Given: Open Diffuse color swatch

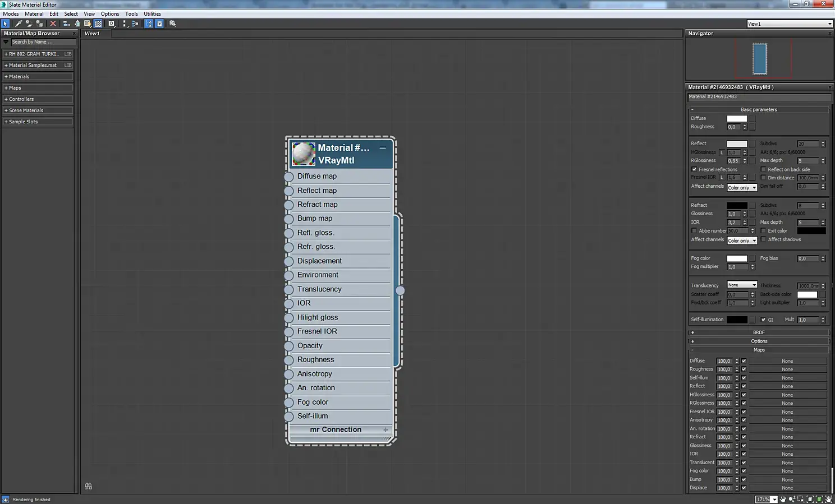Looking at the screenshot, I should tap(737, 118).
